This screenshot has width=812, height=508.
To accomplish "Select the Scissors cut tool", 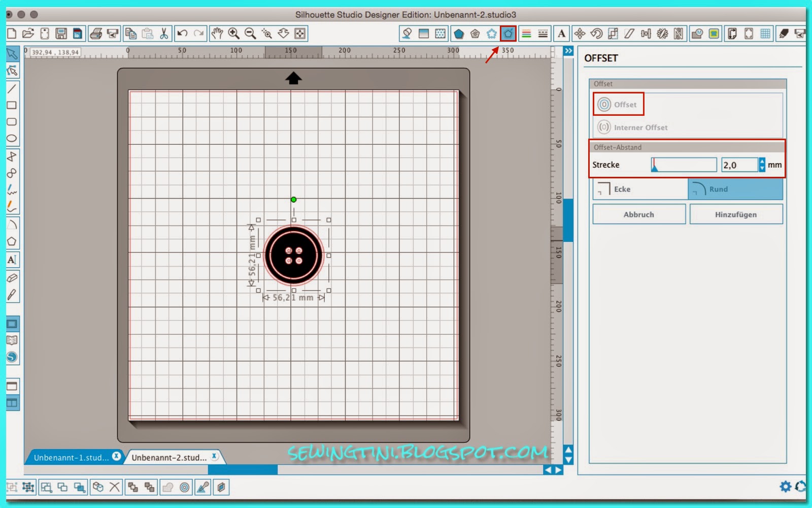I will 165,33.
